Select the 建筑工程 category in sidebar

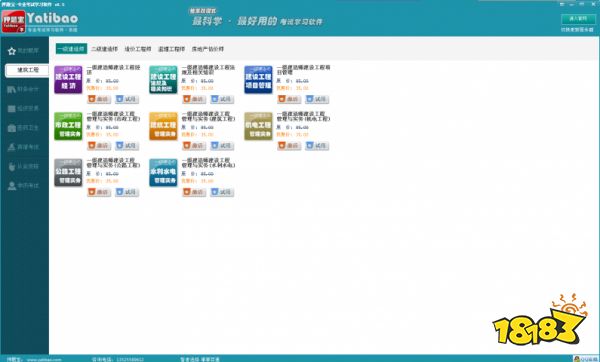(x=27, y=70)
